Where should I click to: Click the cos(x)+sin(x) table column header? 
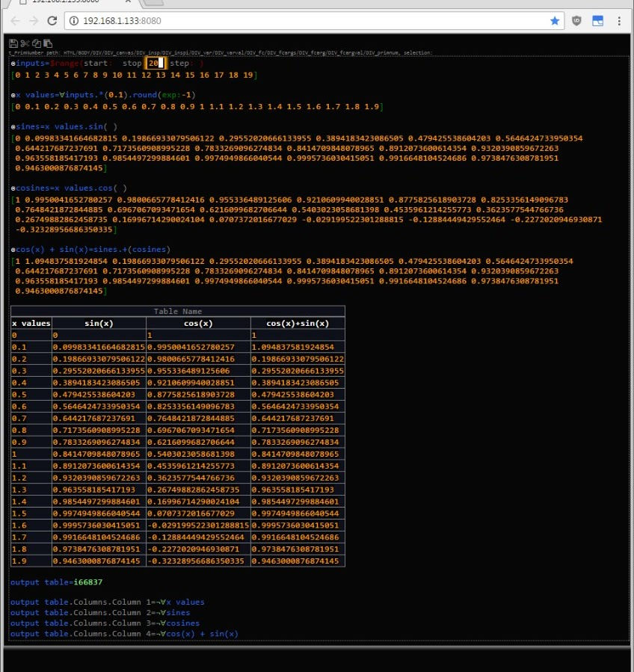pyautogui.click(x=298, y=323)
